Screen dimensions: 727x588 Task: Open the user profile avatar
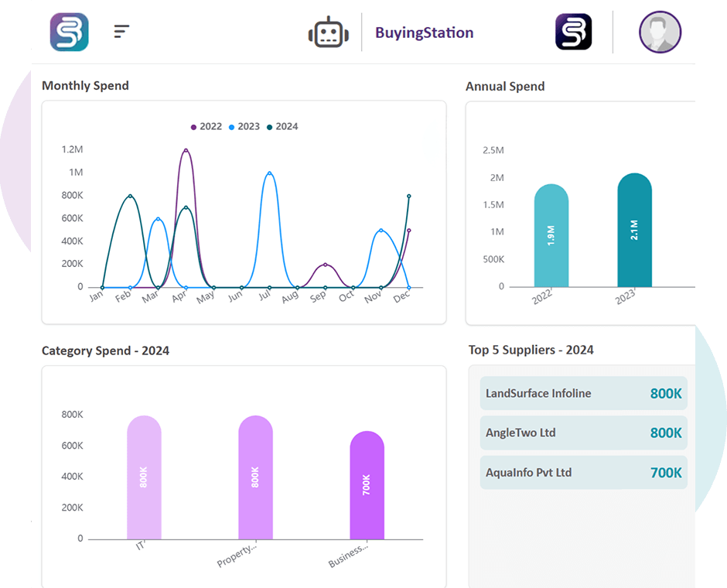click(x=660, y=32)
